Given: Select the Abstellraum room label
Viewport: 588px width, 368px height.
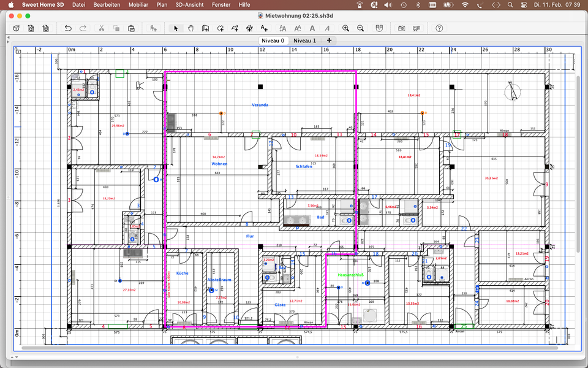Looking at the screenshot, I should click(x=219, y=280).
